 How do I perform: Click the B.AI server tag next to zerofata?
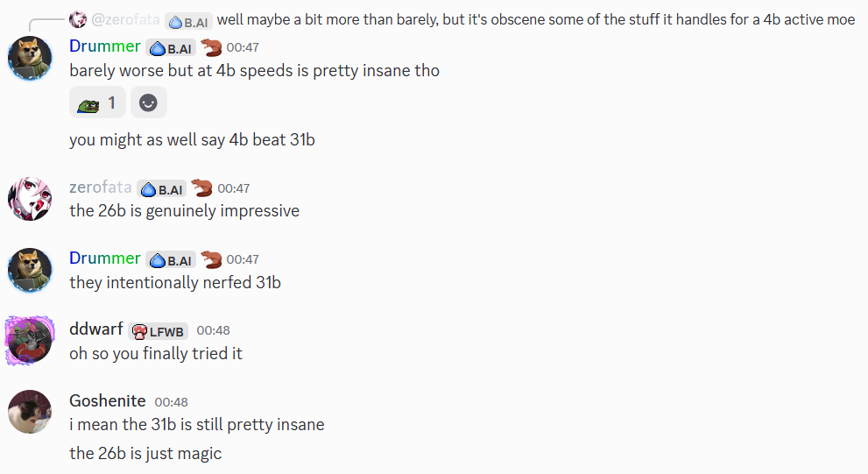[x=161, y=188]
